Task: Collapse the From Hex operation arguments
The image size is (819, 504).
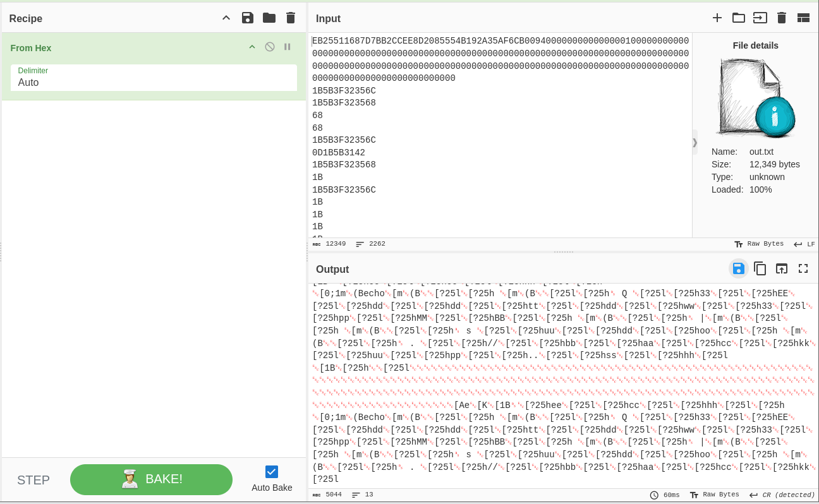Action: [252, 47]
